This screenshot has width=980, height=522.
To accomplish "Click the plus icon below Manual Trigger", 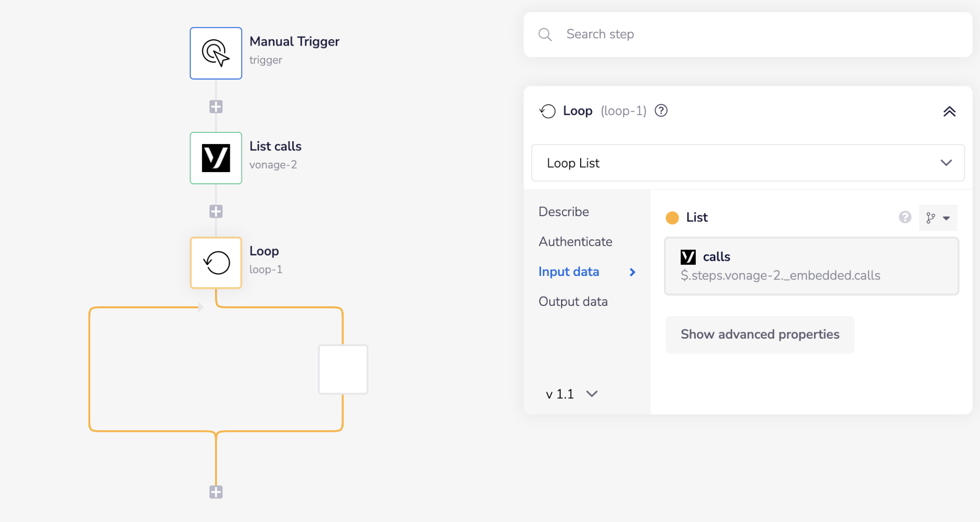I will (216, 106).
